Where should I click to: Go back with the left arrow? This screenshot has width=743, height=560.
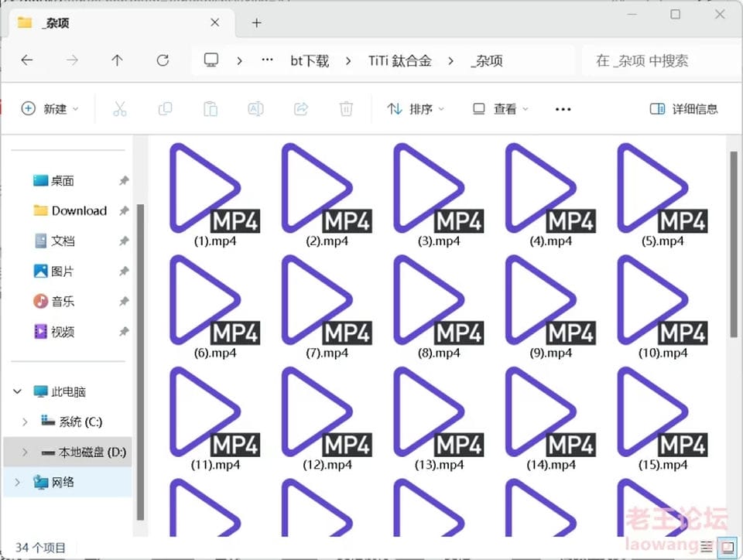(x=27, y=60)
